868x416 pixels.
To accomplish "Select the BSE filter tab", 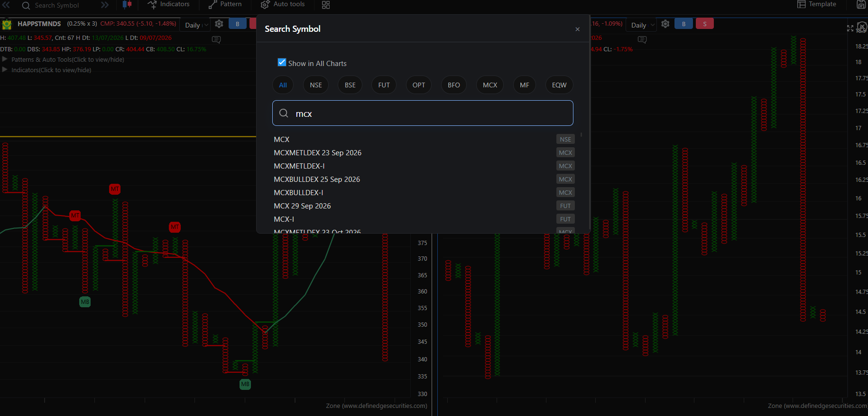I will click(x=350, y=85).
